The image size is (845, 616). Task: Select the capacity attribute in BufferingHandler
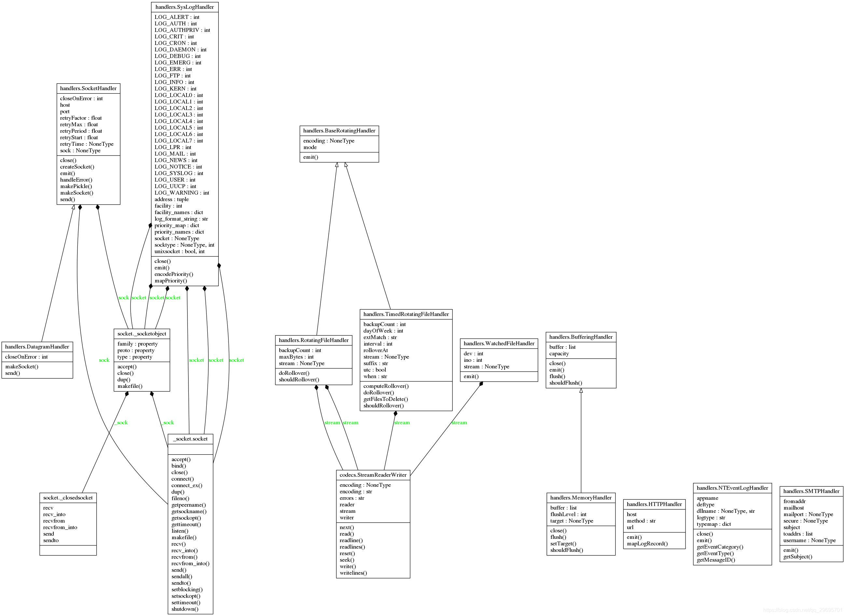tap(559, 353)
